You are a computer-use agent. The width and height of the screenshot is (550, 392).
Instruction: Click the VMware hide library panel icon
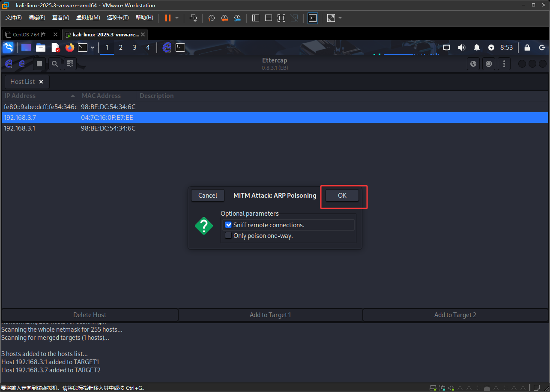coord(256,18)
